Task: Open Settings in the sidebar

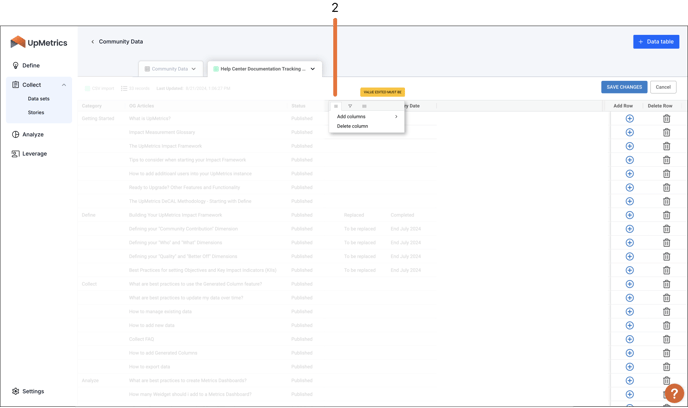Action: 28,391
